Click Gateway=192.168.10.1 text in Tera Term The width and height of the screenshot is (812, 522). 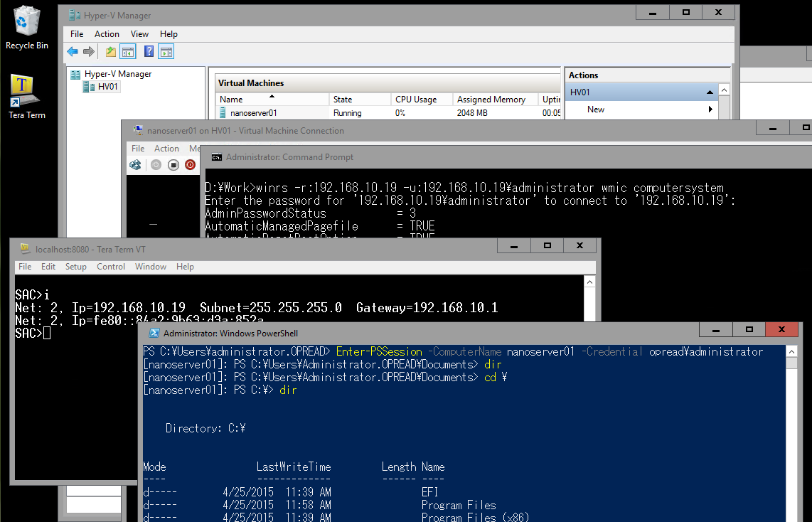pos(427,308)
